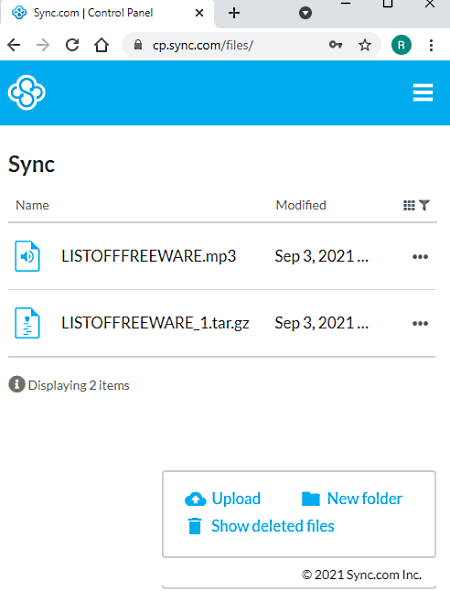Show deleted files

point(273,526)
